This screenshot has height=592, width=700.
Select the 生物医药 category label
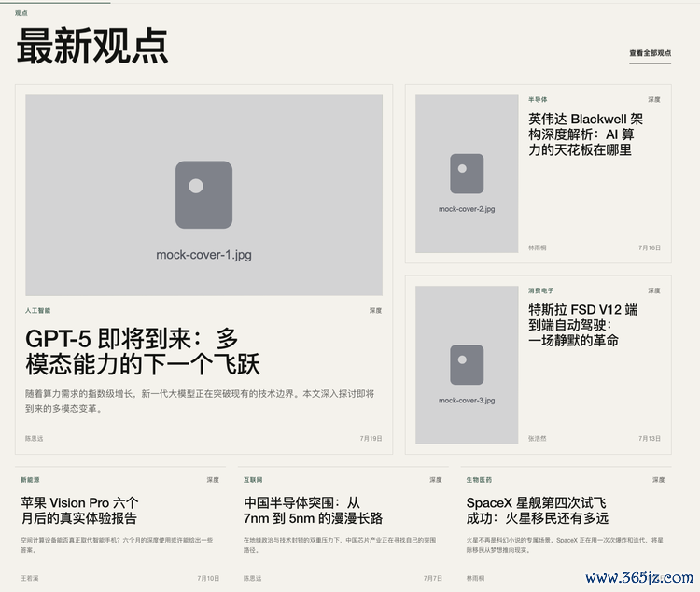(479, 480)
